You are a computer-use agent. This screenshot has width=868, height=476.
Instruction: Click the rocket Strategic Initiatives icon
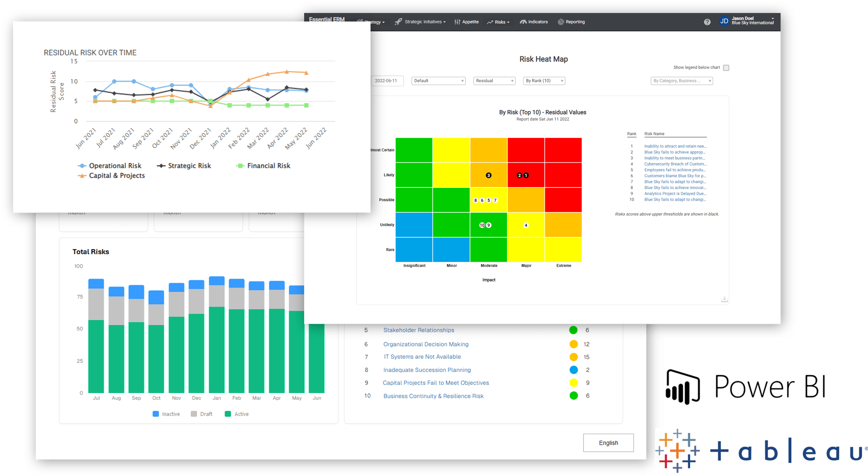coord(398,22)
